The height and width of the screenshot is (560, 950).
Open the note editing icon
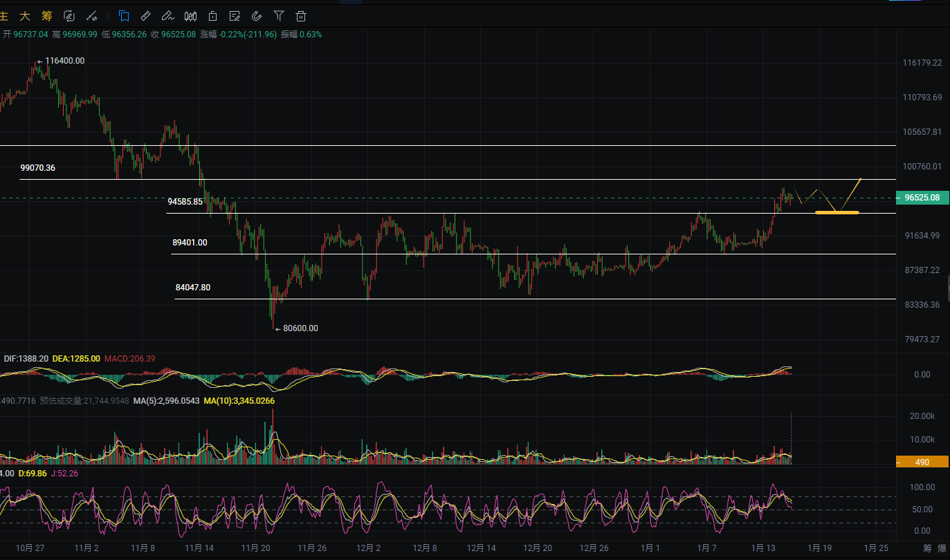tap(235, 16)
